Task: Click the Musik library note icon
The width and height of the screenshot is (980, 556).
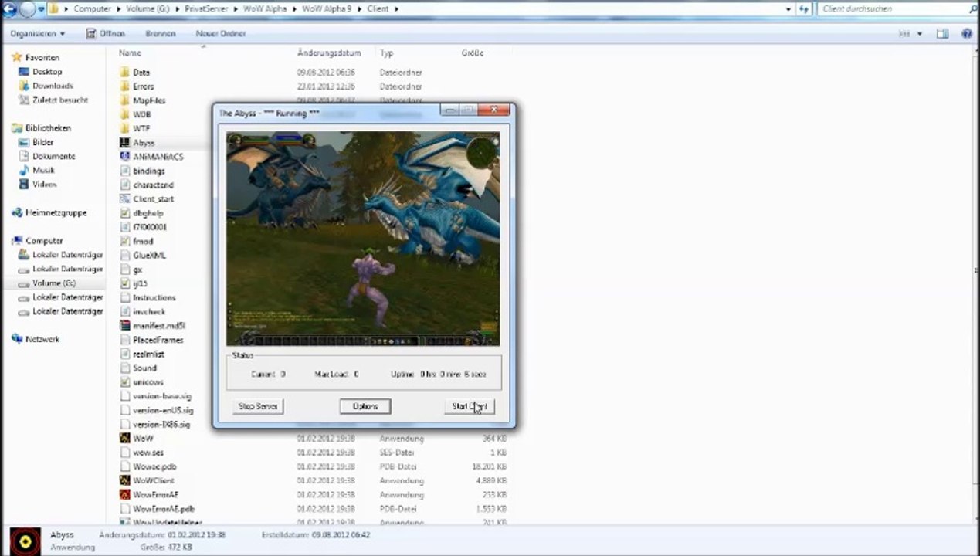Action: click(23, 171)
